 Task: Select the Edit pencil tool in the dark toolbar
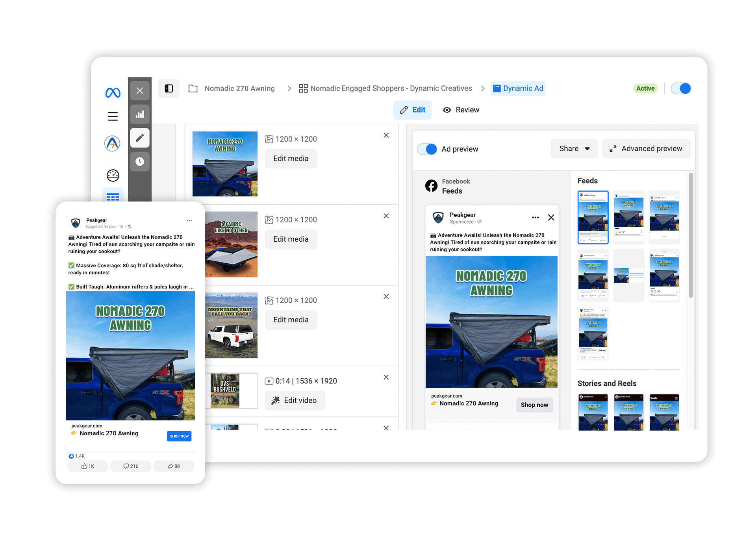pos(140,138)
